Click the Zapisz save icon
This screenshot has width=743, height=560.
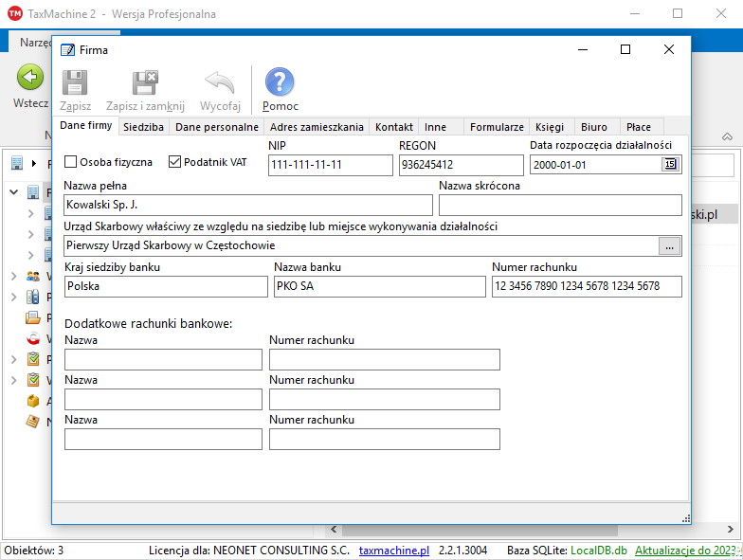[75, 82]
